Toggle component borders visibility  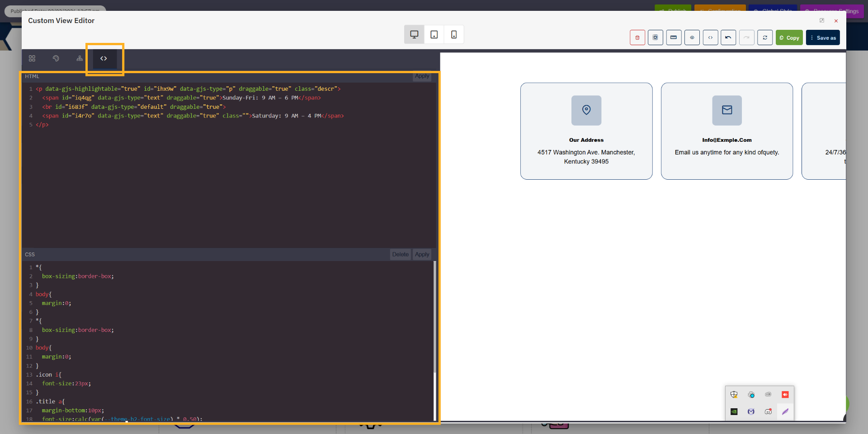pyautogui.click(x=656, y=37)
